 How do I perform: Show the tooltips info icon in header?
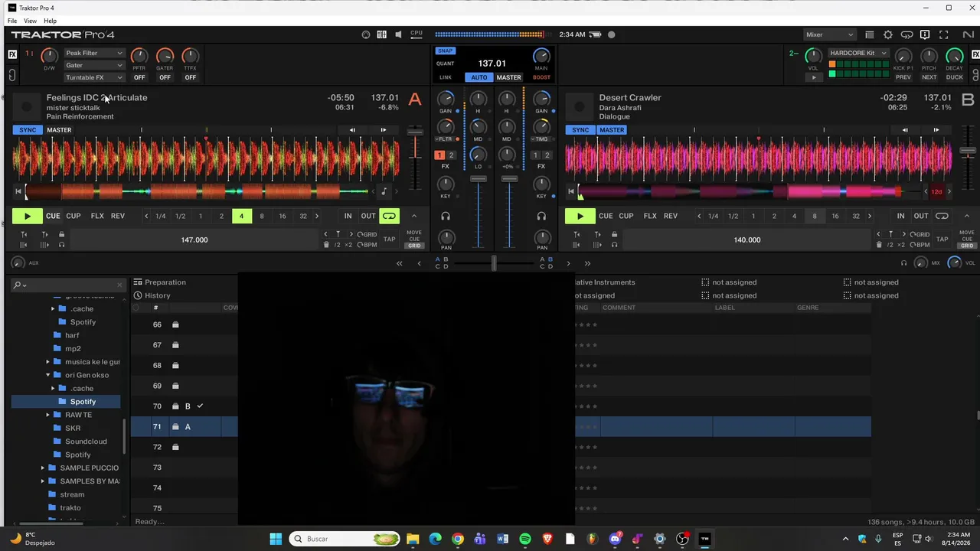tap(925, 34)
